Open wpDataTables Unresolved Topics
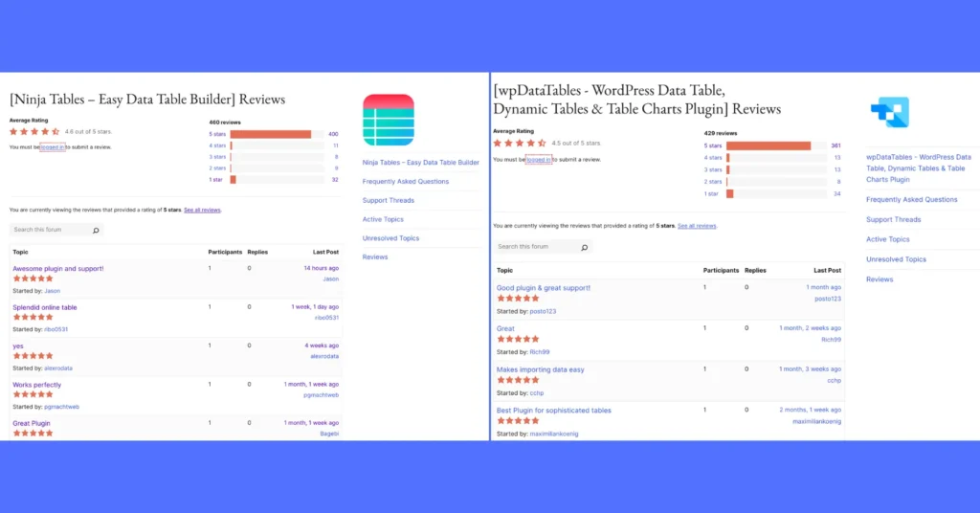 [896, 259]
